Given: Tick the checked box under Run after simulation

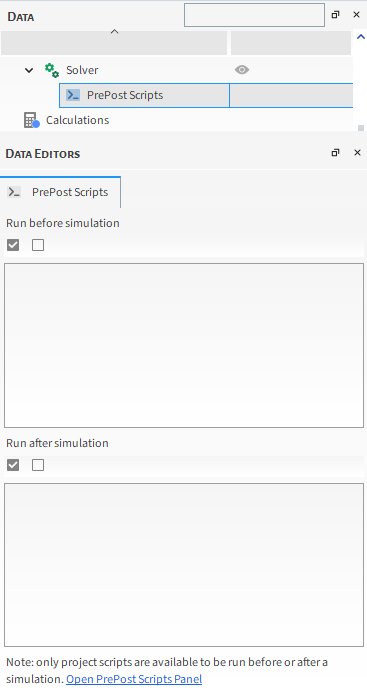Looking at the screenshot, I should [x=13, y=465].
